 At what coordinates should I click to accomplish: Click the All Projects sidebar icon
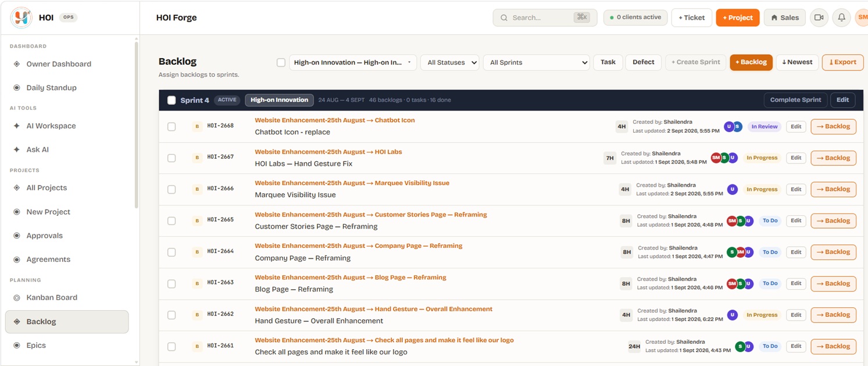pos(17,188)
